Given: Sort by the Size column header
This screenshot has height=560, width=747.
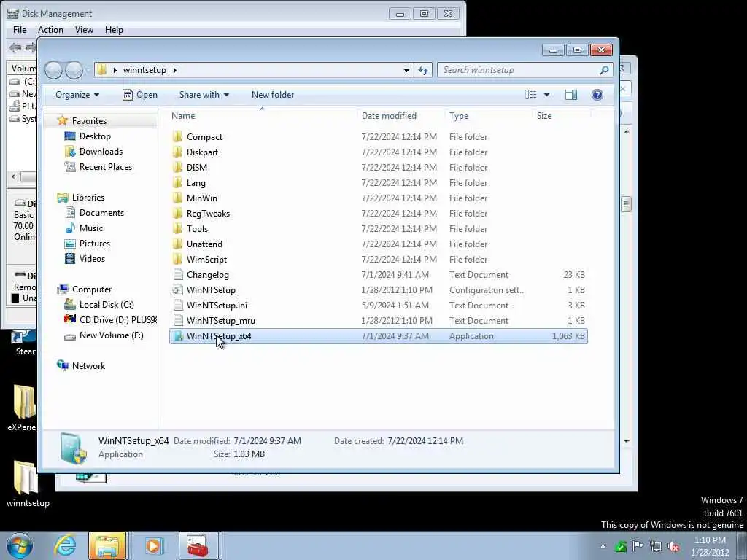Looking at the screenshot, I should (x=561, y=116).
